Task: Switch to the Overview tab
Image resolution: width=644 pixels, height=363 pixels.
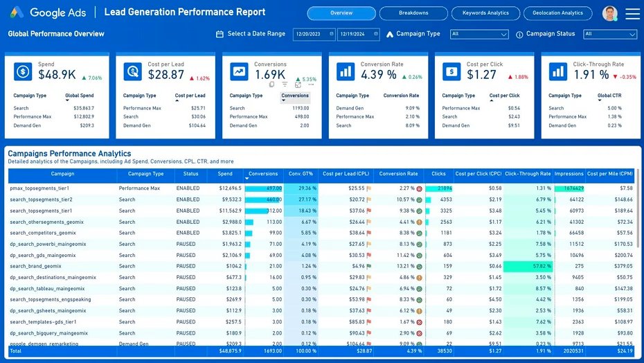Action: (x=341, y=13)
